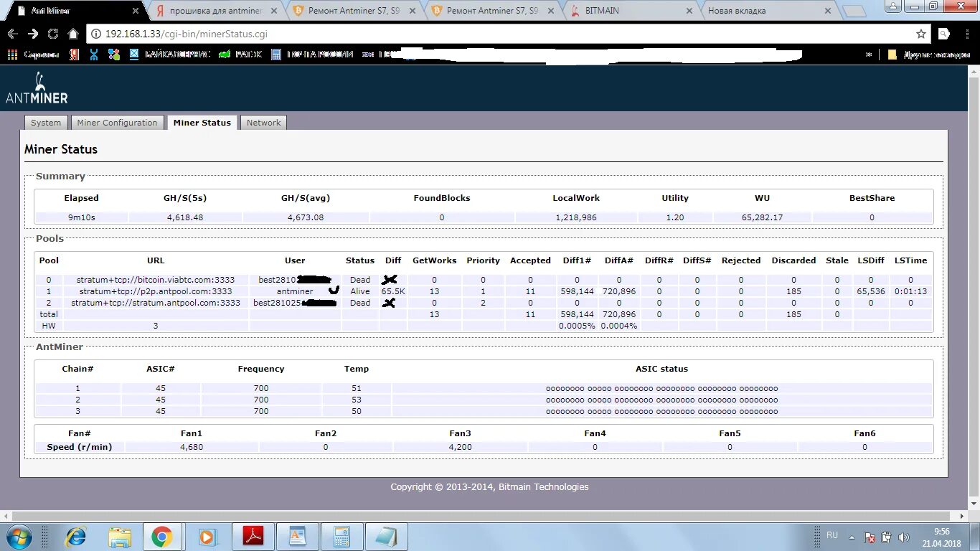Bookmark this page with the star icon

921,34
